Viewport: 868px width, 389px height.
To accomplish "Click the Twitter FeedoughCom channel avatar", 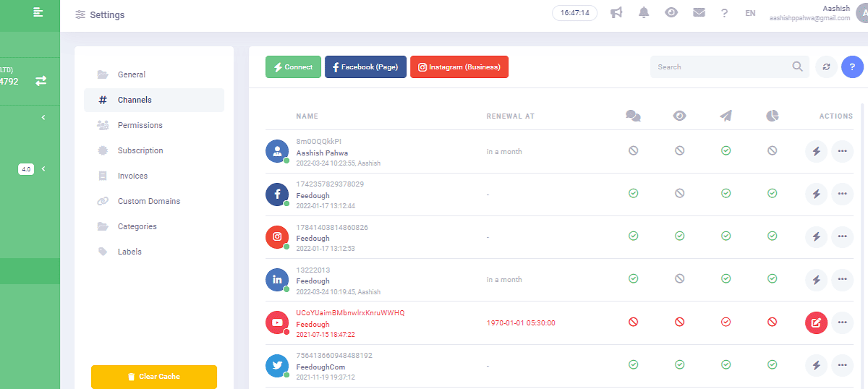I will click(277, 366).
